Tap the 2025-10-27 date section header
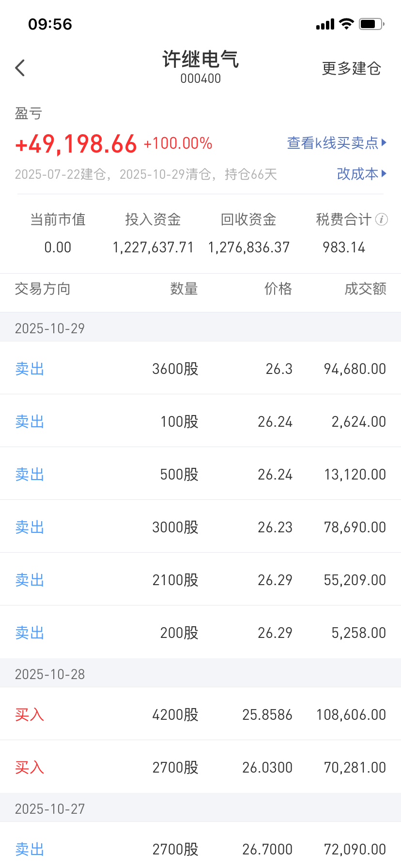401x868 pixels. (x=200, y=808)
